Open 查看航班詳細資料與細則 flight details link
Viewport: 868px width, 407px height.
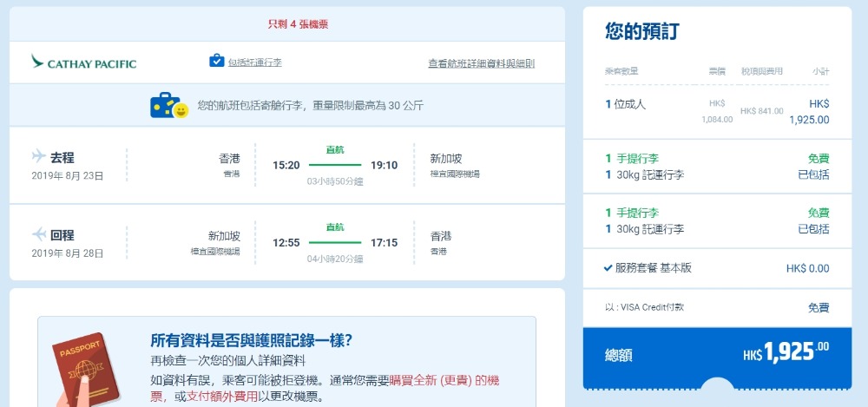481,63
